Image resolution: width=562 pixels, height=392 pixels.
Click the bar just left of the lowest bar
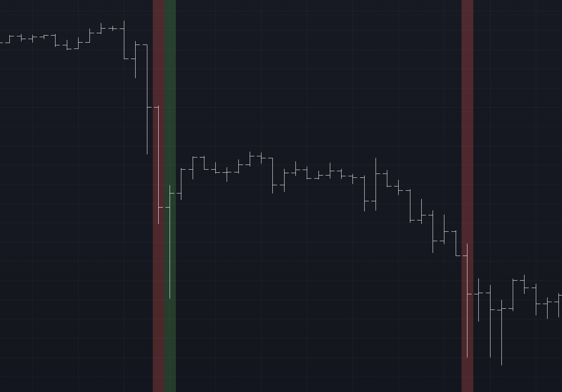tap(490, 320)
